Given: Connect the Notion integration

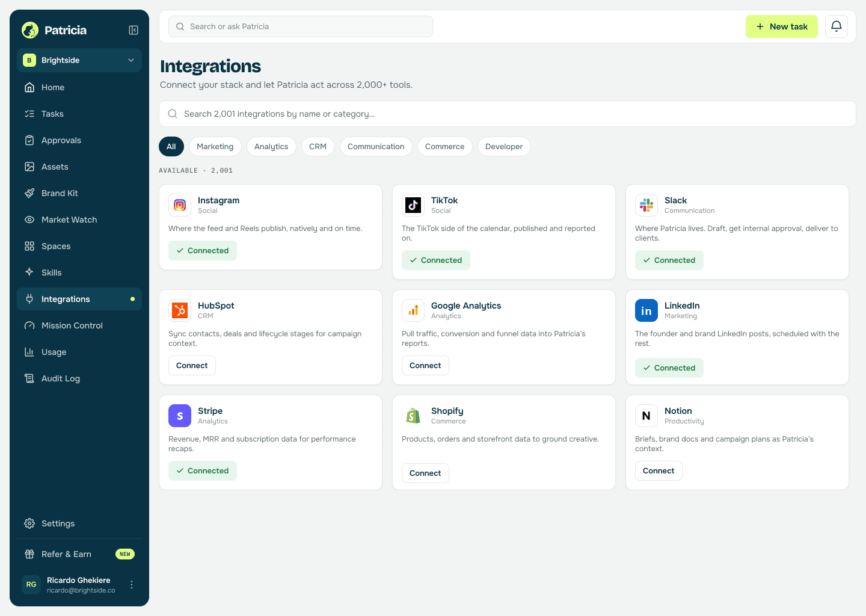Looking at the screenshot, I should (659, 471).
